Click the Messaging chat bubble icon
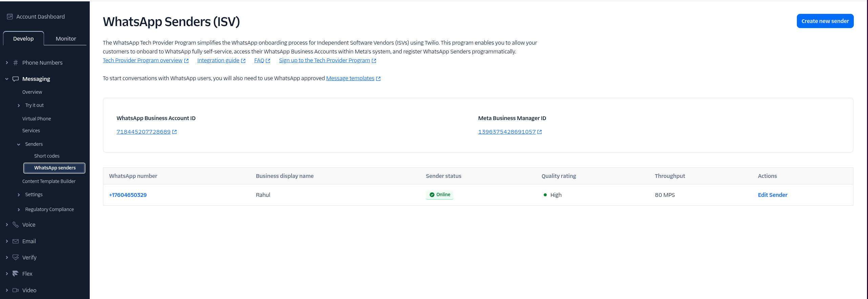This screenshot has height=299, width=868. pos(16,79)
